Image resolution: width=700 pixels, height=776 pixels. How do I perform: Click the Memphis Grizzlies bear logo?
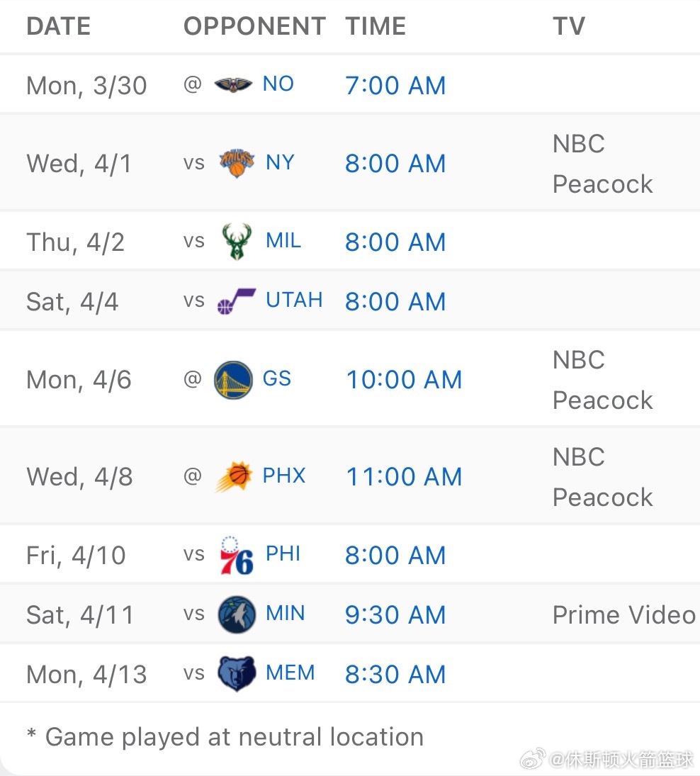tap(237, 673)
